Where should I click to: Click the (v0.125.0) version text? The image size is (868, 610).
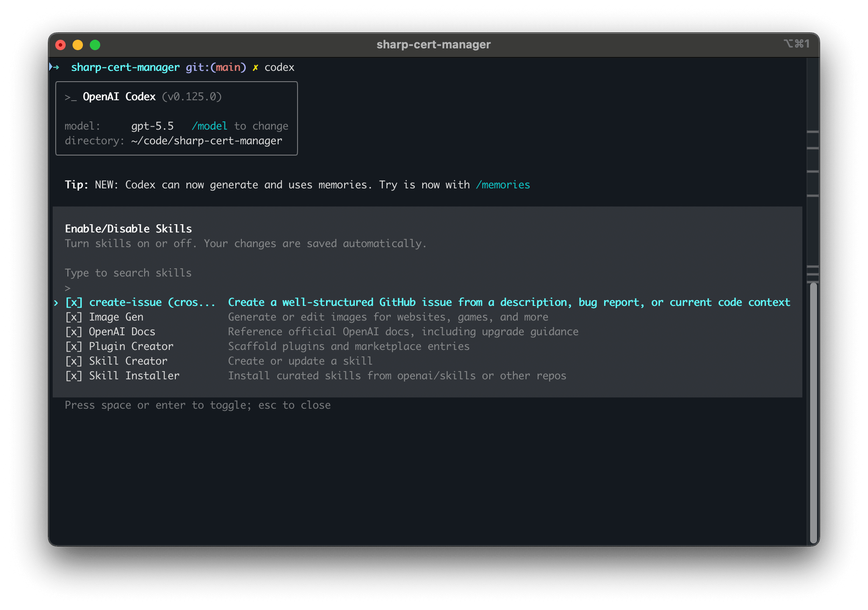coord(192,97)
